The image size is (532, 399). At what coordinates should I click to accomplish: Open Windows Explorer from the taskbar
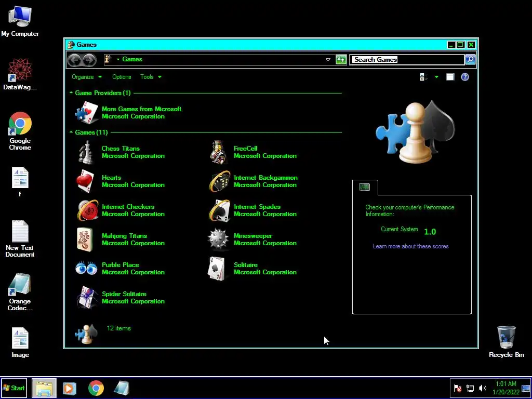[44, 388]
